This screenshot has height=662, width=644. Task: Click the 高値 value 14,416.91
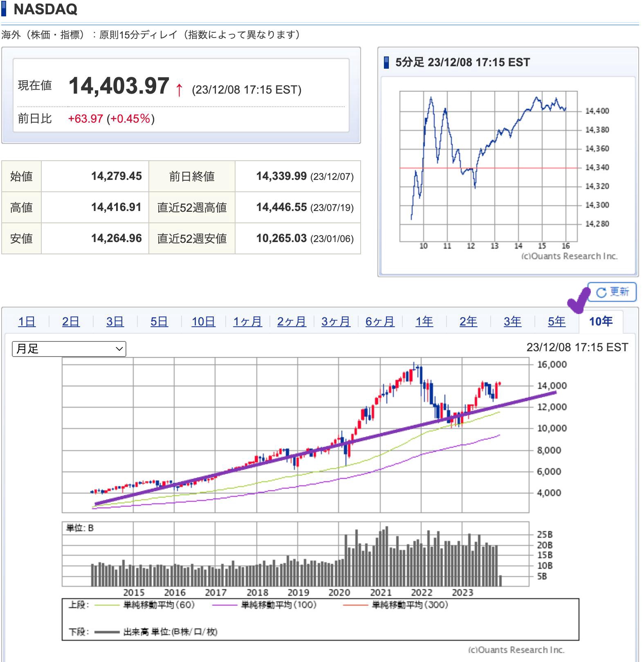click(117, 207)
